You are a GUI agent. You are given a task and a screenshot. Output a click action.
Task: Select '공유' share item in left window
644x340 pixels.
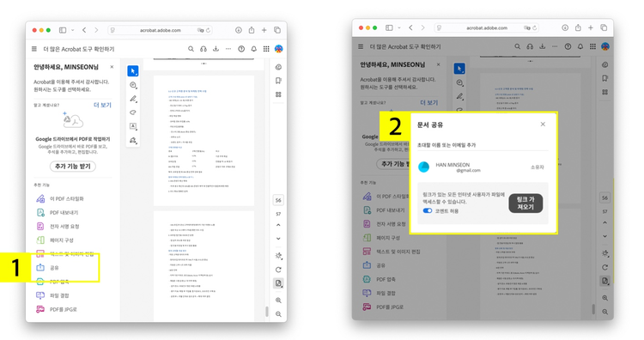tap(48, 268)
